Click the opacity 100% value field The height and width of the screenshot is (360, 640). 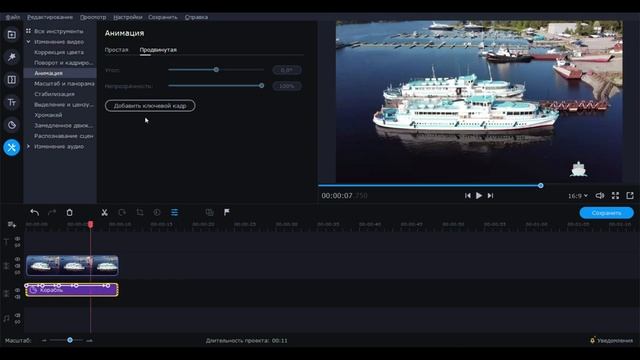coord(287,86)
